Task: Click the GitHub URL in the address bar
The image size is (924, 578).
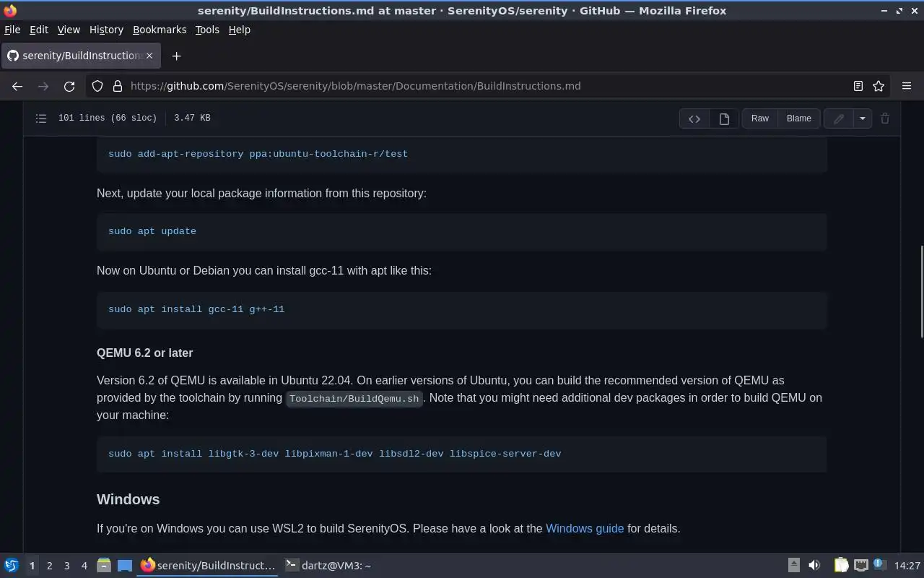Action: [x=355, y=86]
